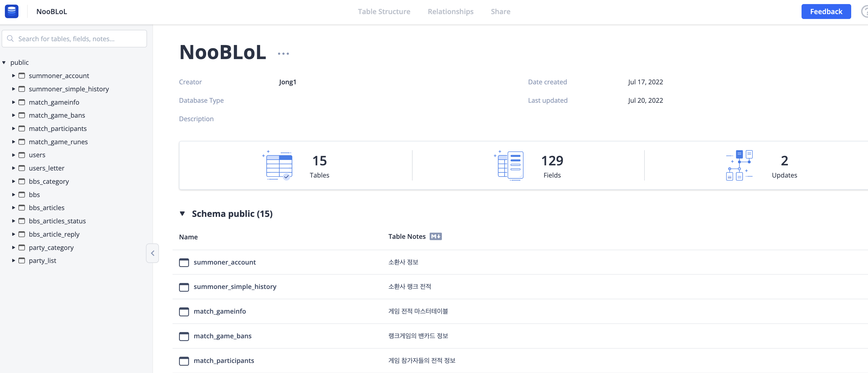Open summoner_simple_history table link in list

(235, 287)
